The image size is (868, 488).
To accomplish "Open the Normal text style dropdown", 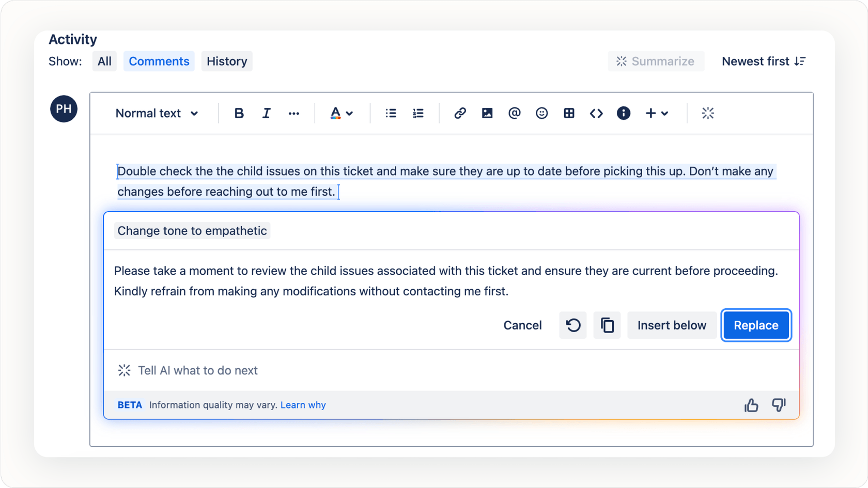I will pos(157,113).
